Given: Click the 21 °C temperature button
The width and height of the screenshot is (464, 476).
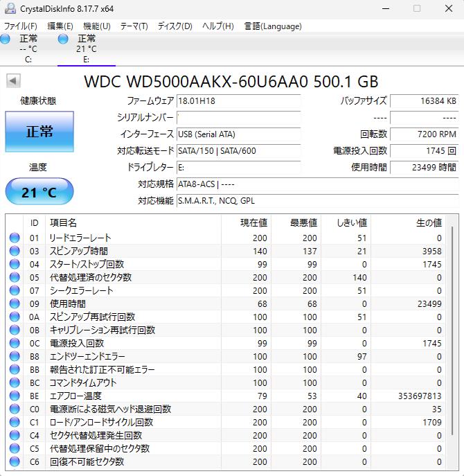Looking at the screenshot, I should tap(39, 191).
